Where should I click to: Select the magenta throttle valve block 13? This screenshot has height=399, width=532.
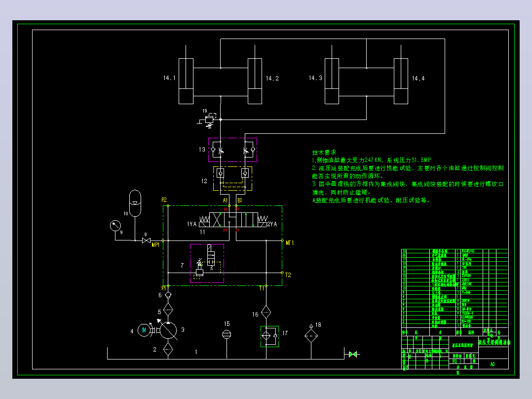click(232, 150)
